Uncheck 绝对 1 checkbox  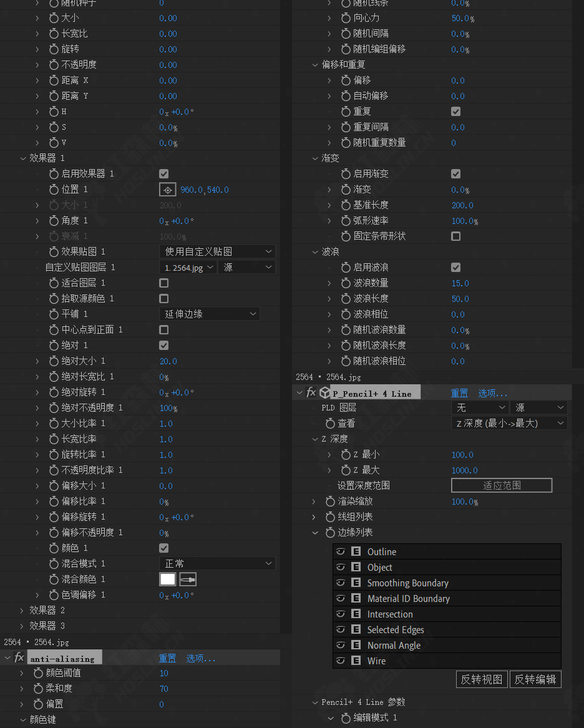[164, 346]
